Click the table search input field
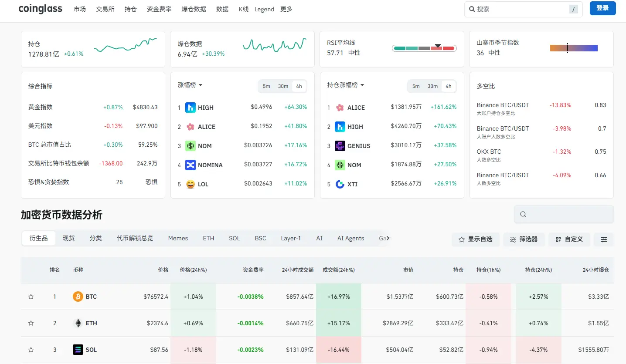 [x=564, y=214]
